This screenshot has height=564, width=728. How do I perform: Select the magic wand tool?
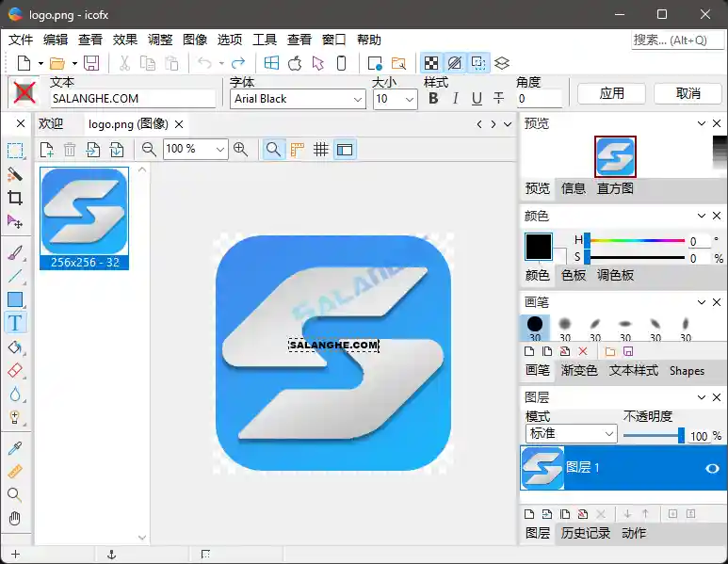(x=15, y=174)
